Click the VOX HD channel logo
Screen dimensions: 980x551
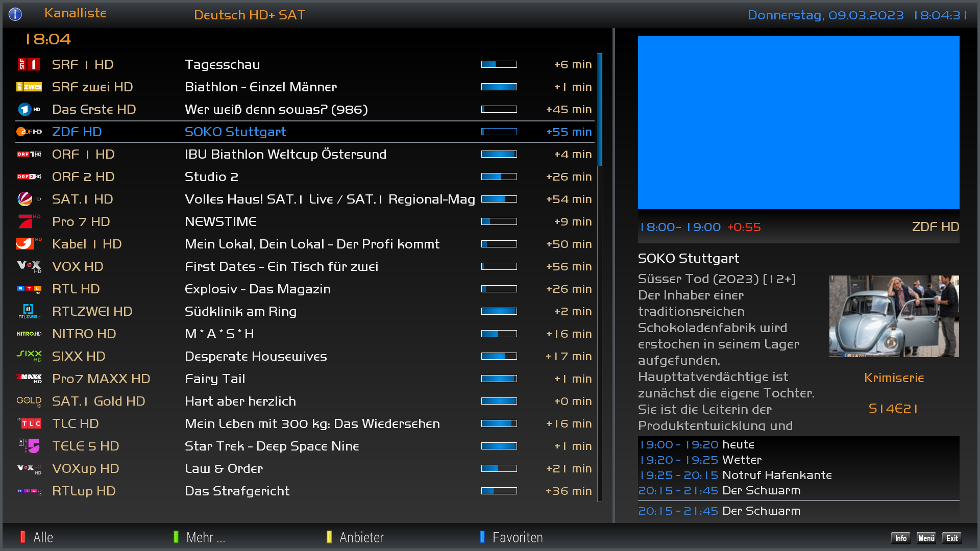[x=29, y=266]
